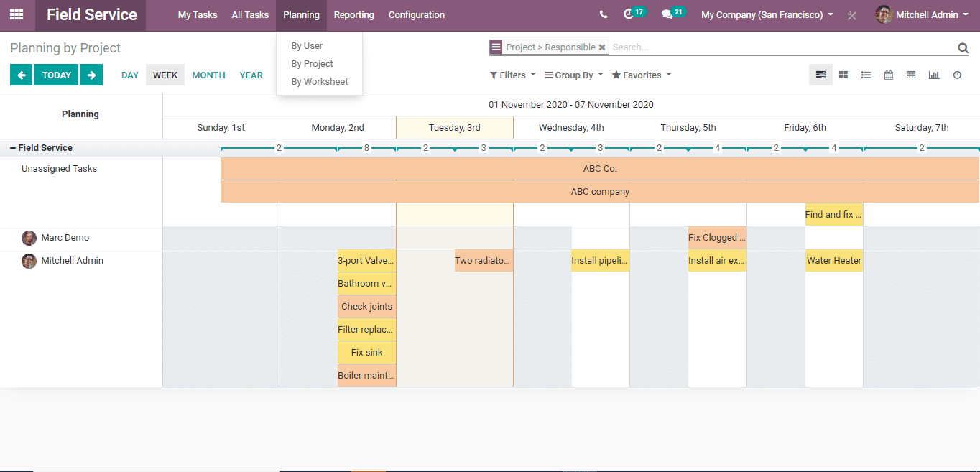Screen dimensions: 980x472
Task: Open the apps grid menu
Action: click(16, 14)
